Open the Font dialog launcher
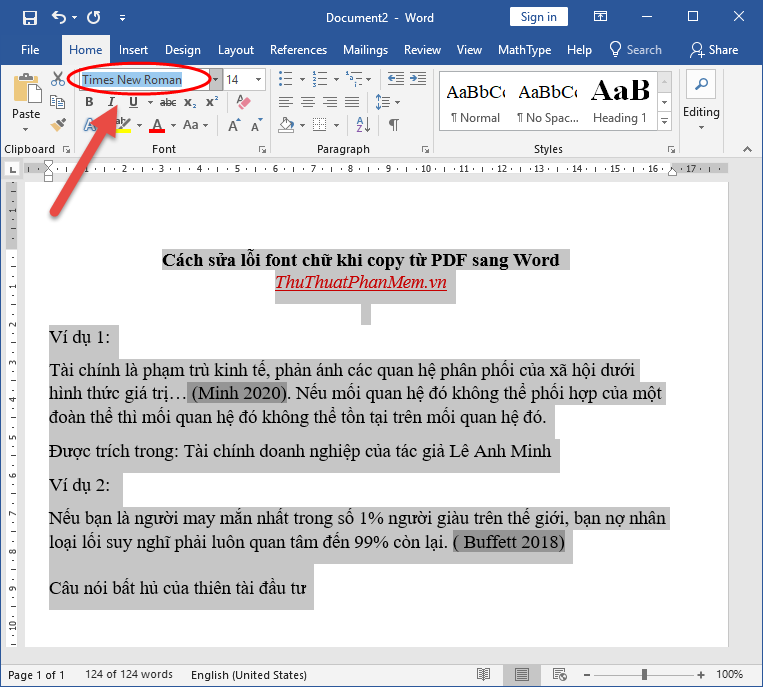Screen dimensions: 763x687 pyautogui.click(x=262, y=149)
